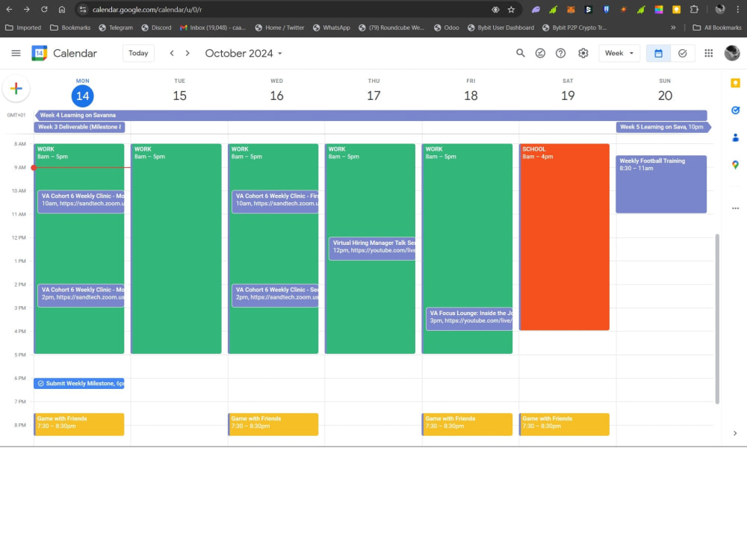Open Weekly Football Training event

pyautogui.click(x=661, y=184)
